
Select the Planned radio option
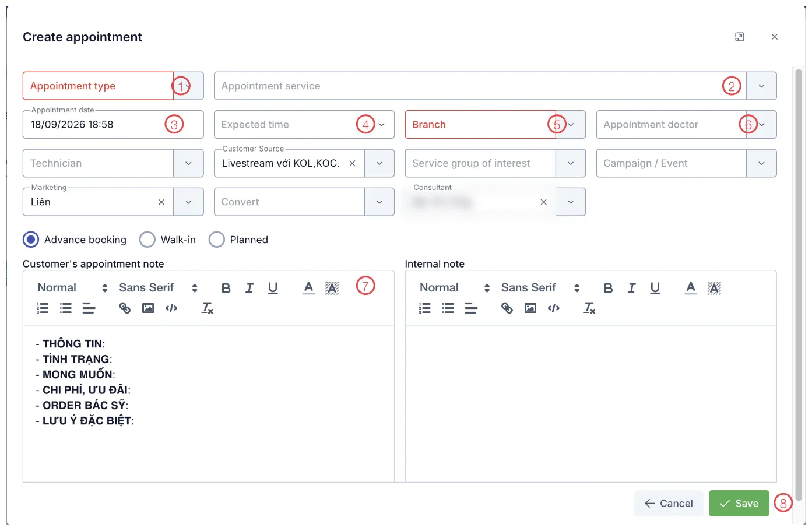(x=217, y=240)
